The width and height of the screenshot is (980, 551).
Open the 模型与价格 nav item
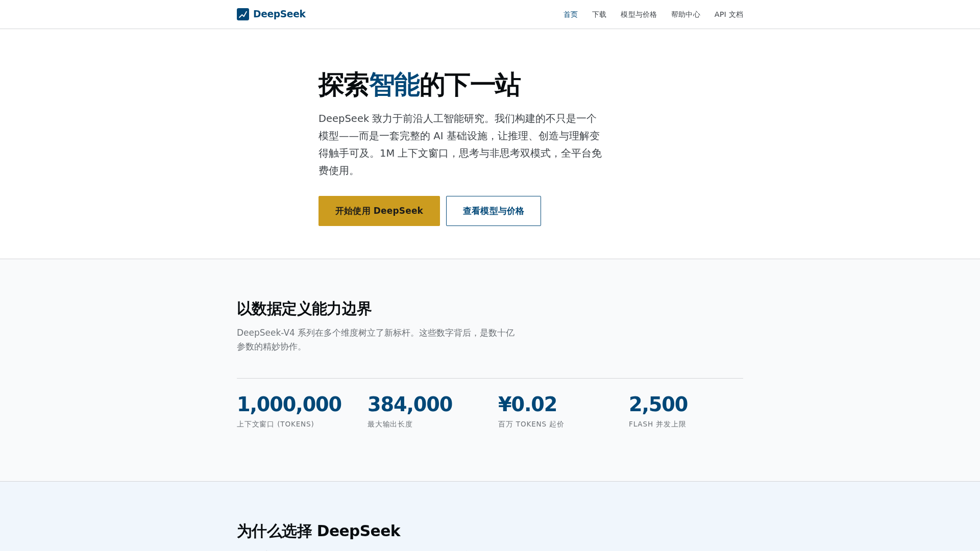click(x=639, y=14)
